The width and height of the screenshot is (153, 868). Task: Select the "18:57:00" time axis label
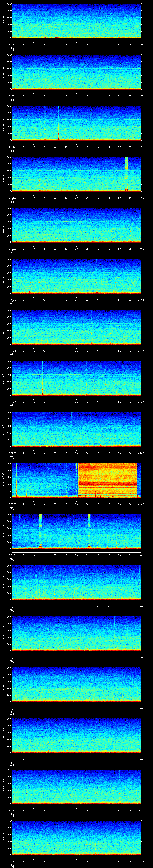point(12,708)
